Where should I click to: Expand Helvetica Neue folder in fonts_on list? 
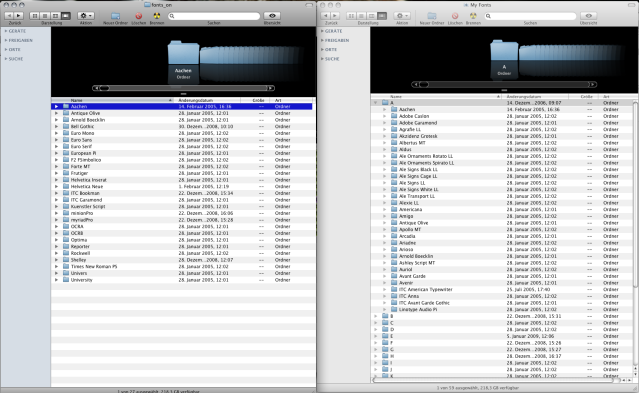56,187
